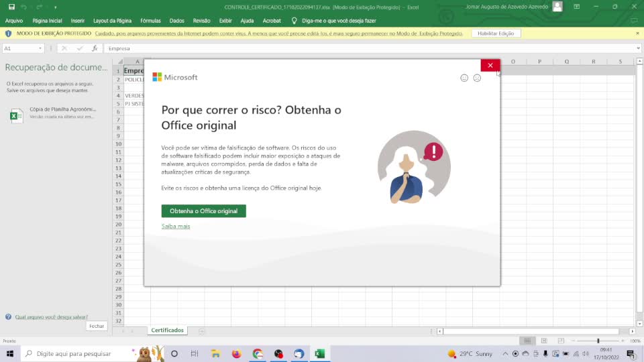The height and width of the screenshot is (362, 644).
Task: Click the taskbar search box
Action: point(93,353)
